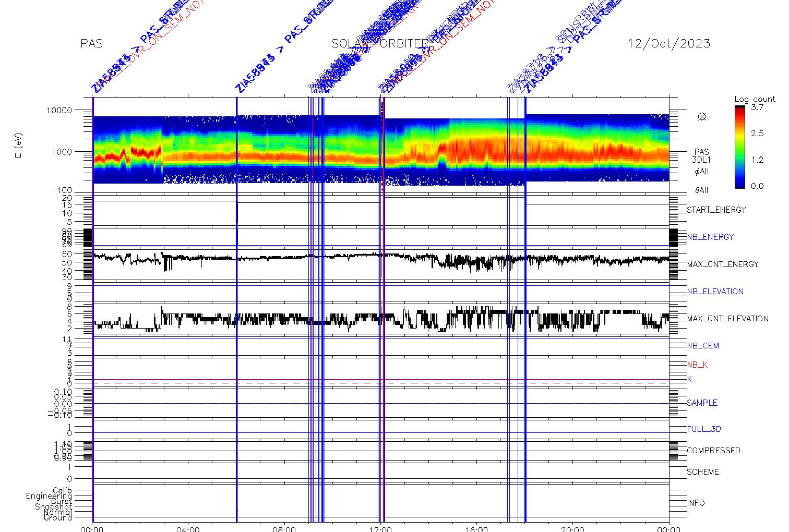Screen dimensions: 789x532
Task: Click the 'Ground' mode label in INFO panel
Action: [x=58, y=517]
